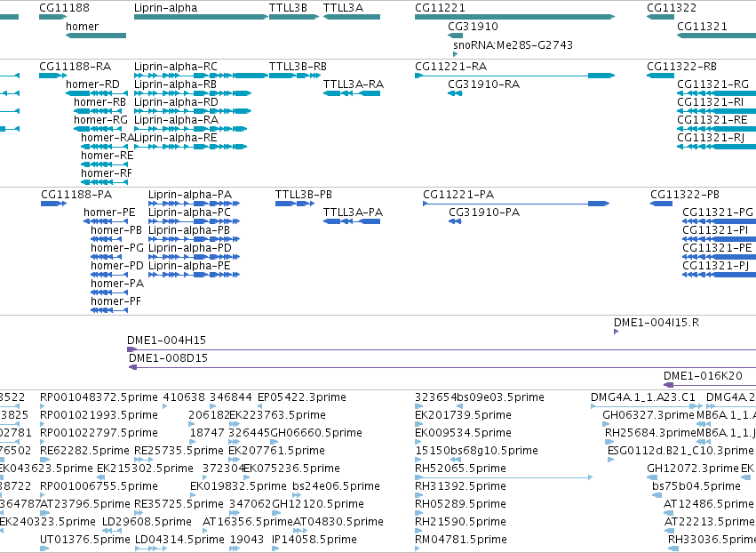Click EST UT01376.5prime
The height and width of the screenshot is (553, 756).
click(x=85, y=540)
